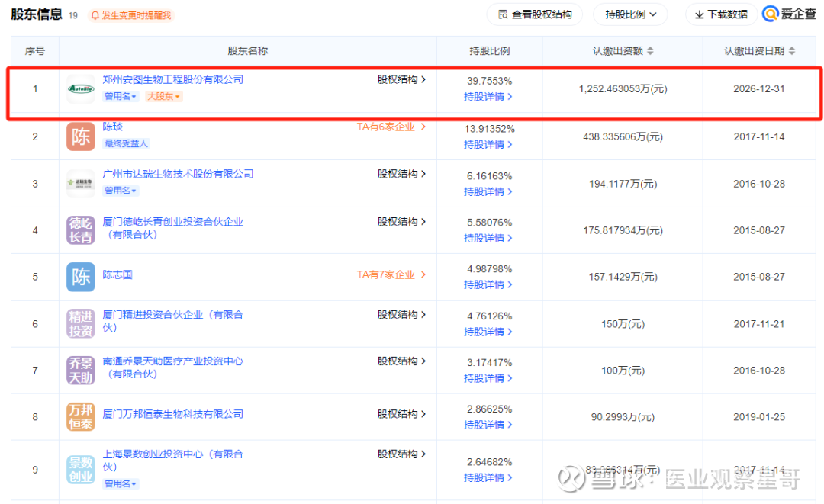Open 广州市达瑞生物技术股份有限公司 link

pyautogui.click(x=178, y=174)
